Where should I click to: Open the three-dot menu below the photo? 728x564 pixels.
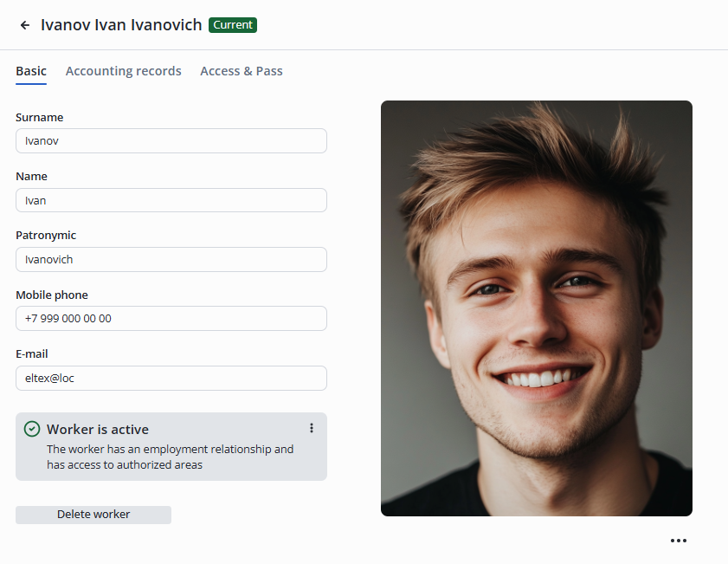tap(678, 541)
